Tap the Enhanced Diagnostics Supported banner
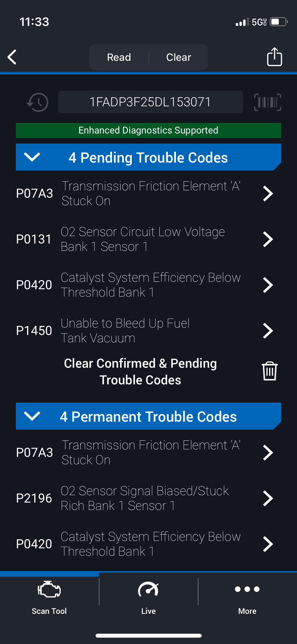This screenshot has height=644, width=297. (148, 130)
